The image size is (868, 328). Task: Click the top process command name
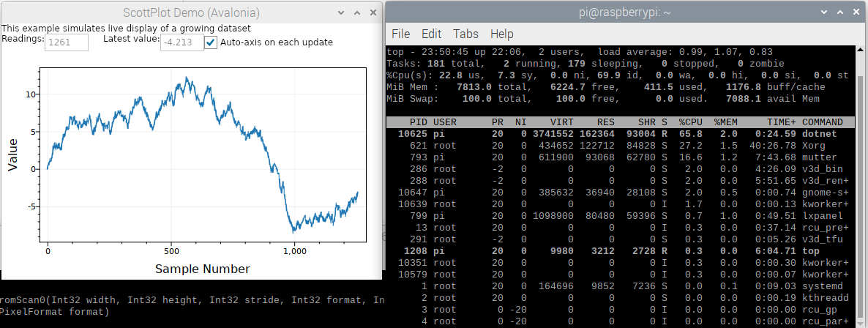pyautogui.click(x=812, y=251)
